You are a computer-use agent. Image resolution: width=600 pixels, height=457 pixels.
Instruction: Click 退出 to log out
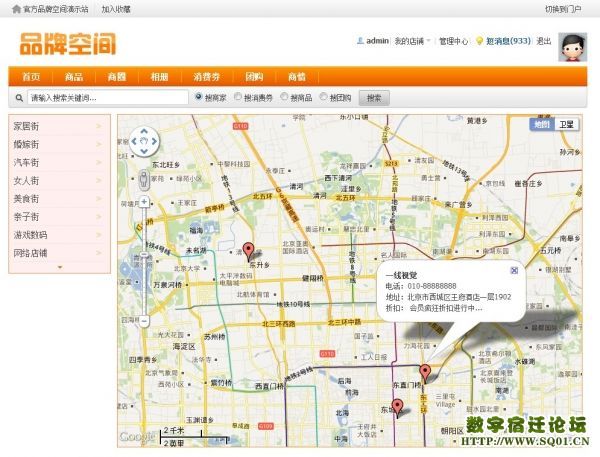click(x=544, y=41)
